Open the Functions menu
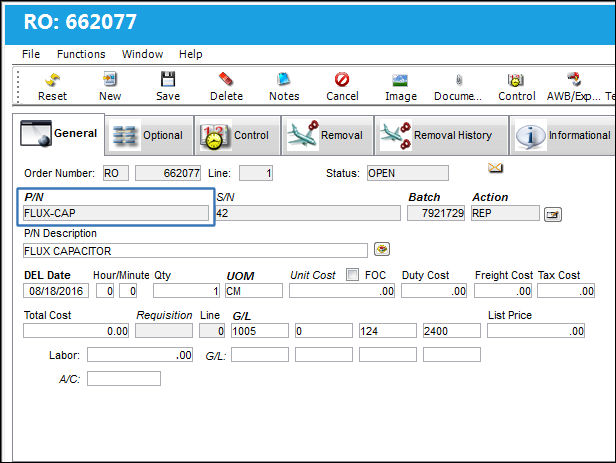 (x=81, y=54)
